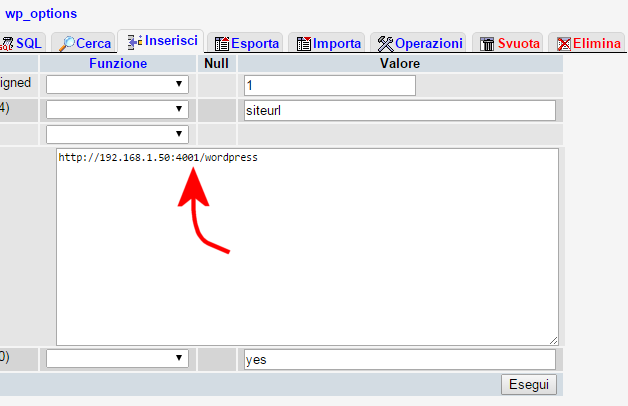Click the siteurl input field
628x406 pixels.
(x=400, y=110)
